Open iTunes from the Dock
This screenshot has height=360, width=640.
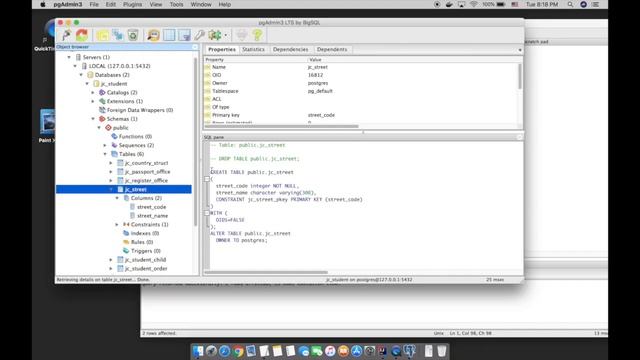click(x=330, y=351)
